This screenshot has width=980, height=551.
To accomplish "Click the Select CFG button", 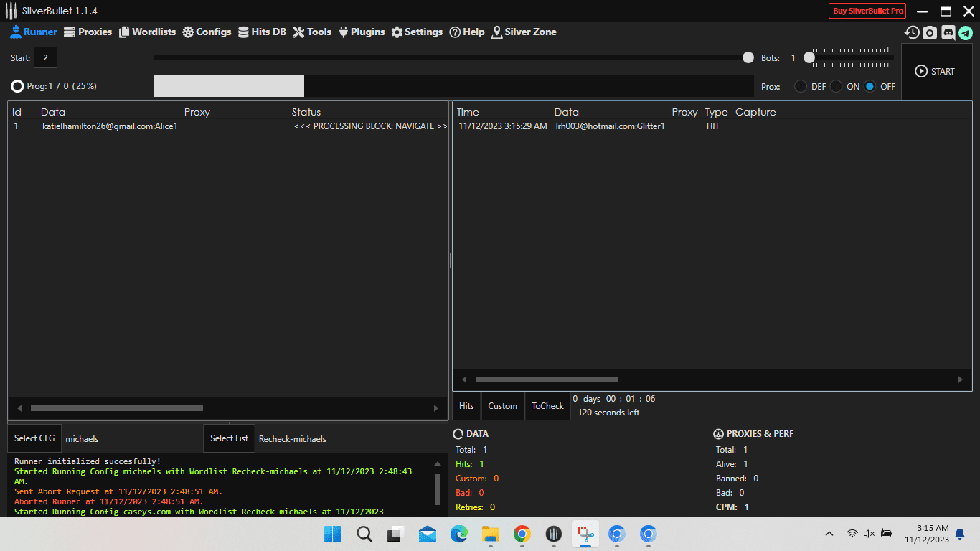I will (x=34, y=438).
